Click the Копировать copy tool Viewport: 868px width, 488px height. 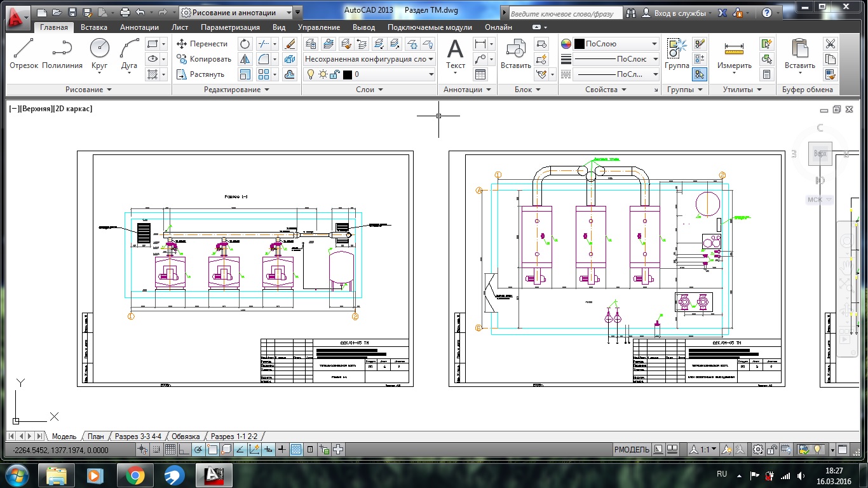coord(203,59)
